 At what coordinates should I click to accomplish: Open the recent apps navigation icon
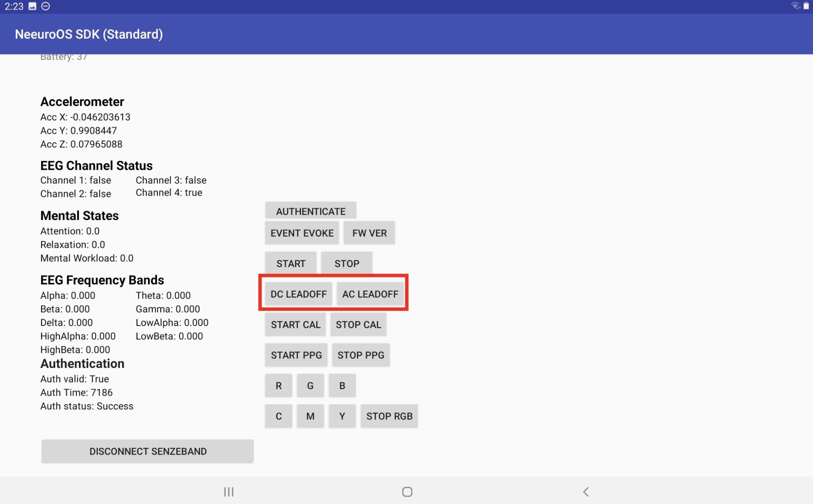[229, 492]
